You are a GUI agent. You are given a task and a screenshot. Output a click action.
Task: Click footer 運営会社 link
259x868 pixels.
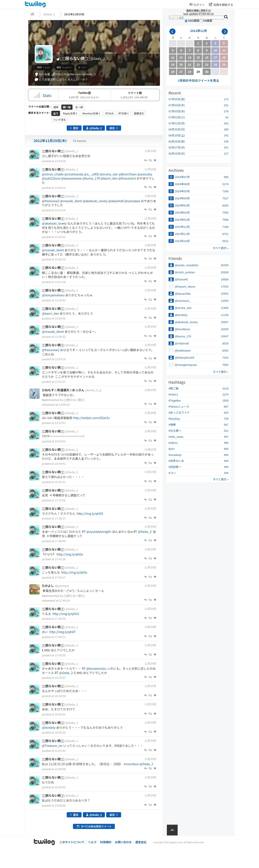pos(141,842)
